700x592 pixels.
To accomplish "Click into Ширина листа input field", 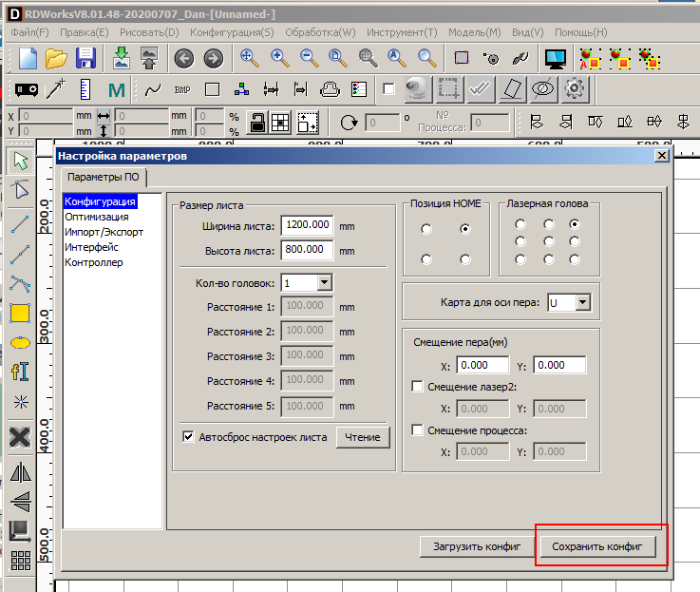I will pos(307,226).
